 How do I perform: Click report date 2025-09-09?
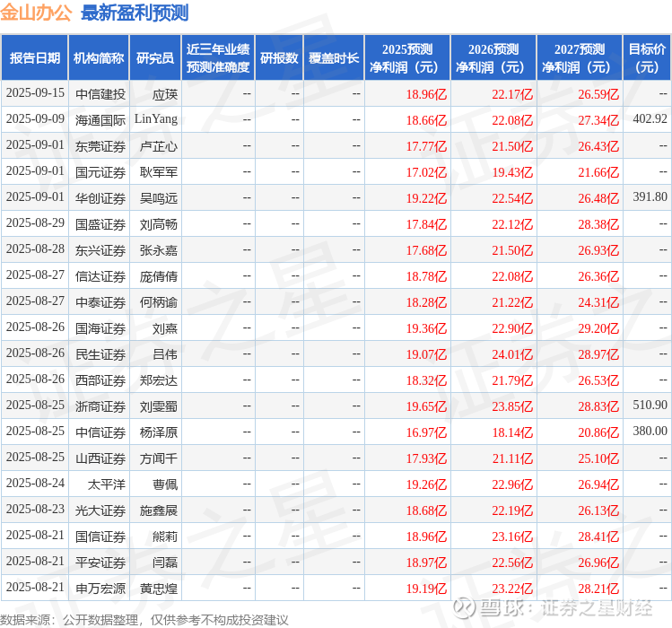coord(35,118)
